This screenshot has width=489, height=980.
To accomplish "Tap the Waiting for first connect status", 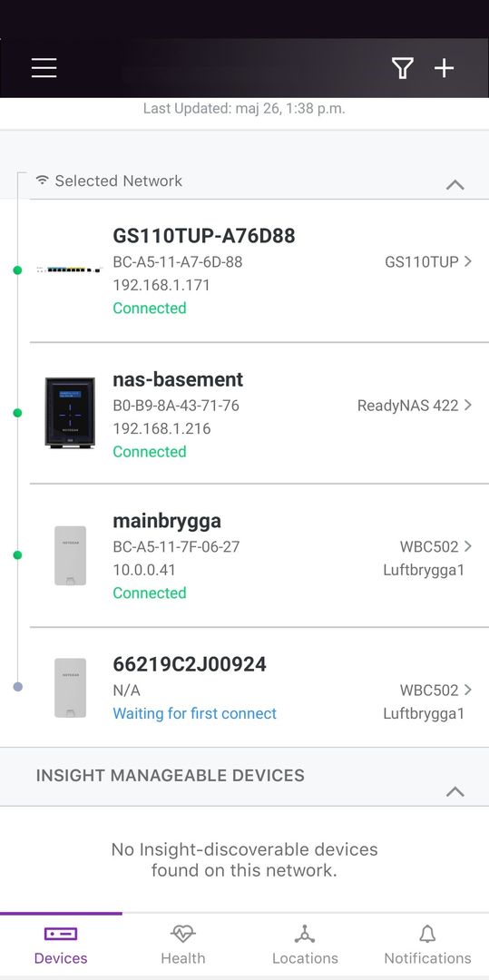I will pos(194,713).
